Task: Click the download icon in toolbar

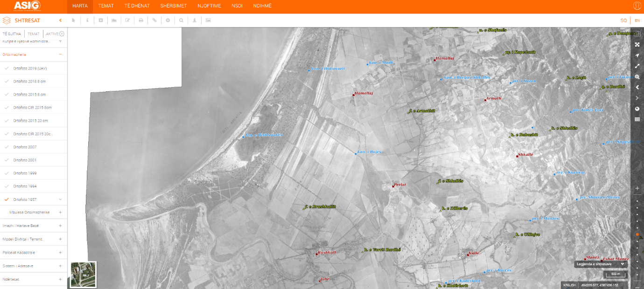Action: 195,21
